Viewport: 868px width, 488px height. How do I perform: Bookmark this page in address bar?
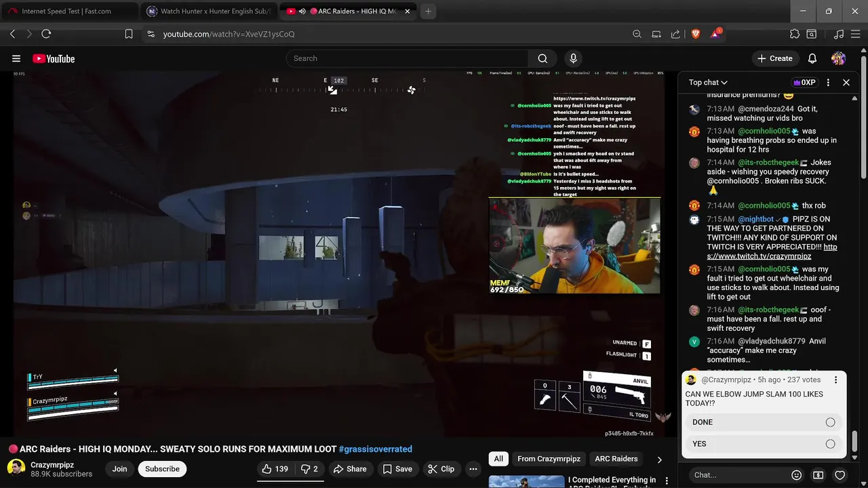[x=129, y=34]
